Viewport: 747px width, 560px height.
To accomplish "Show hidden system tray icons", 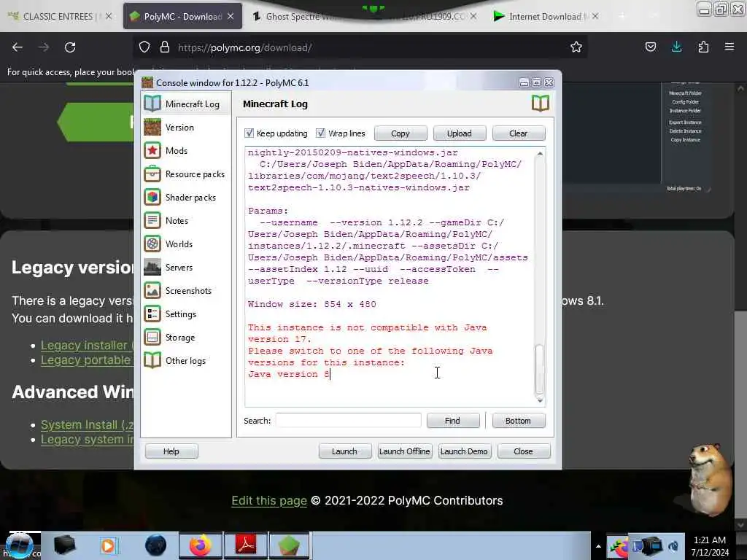I will point(598,546).
